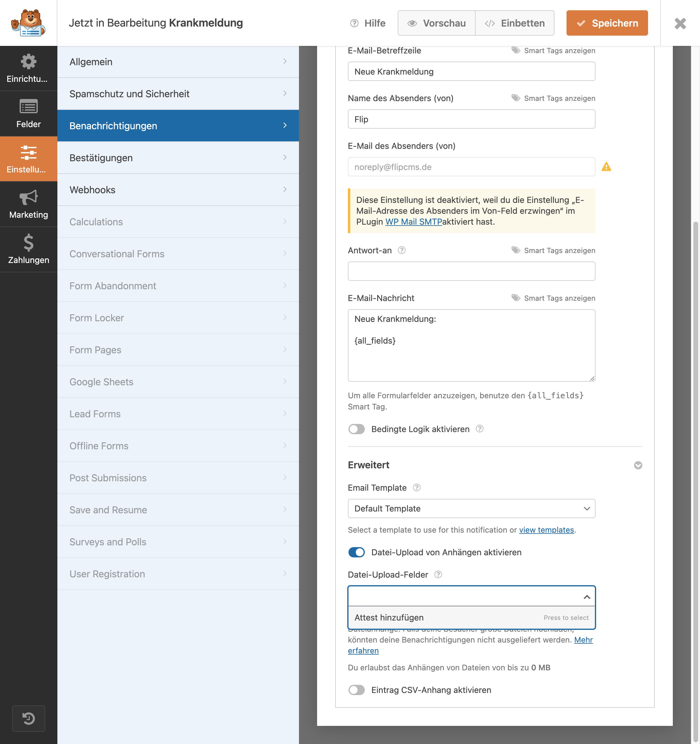The height and width of the screenshot is (744, 700).
Task: Open the Felder list icon panel
Action: point(28,114)
